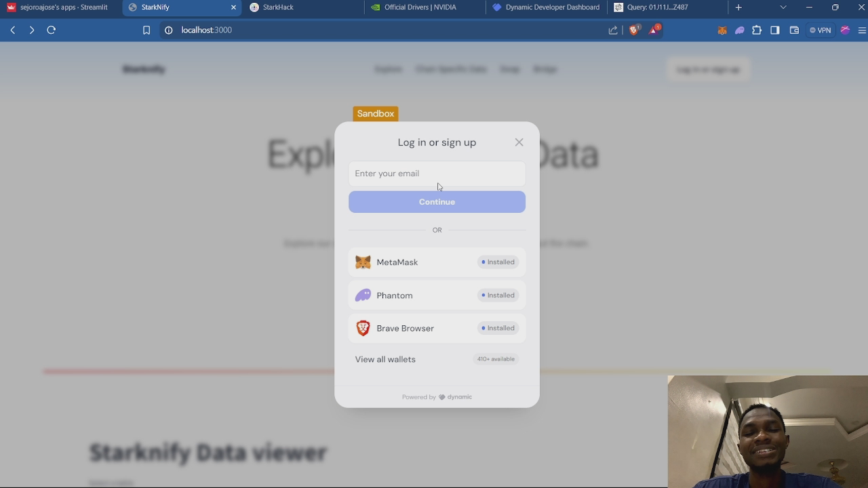Choose Brave Browser wallet option
The width and height of the screenshot is (868, 488).
pos(437,328)
